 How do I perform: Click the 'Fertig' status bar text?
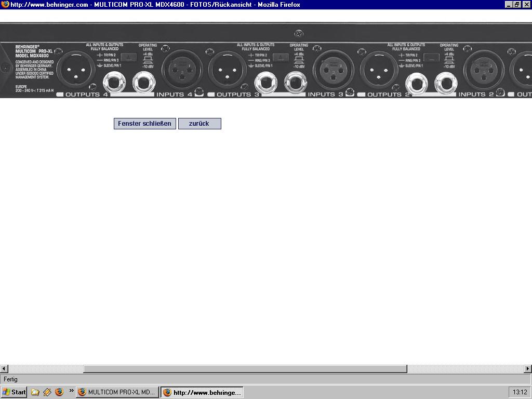(x=10, y=379)
